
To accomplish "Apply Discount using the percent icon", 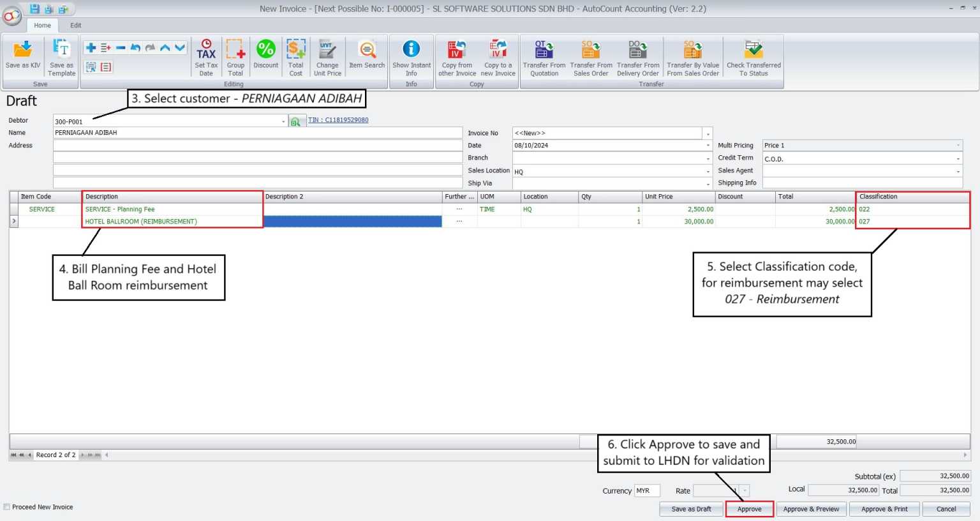I will point(266,54).
